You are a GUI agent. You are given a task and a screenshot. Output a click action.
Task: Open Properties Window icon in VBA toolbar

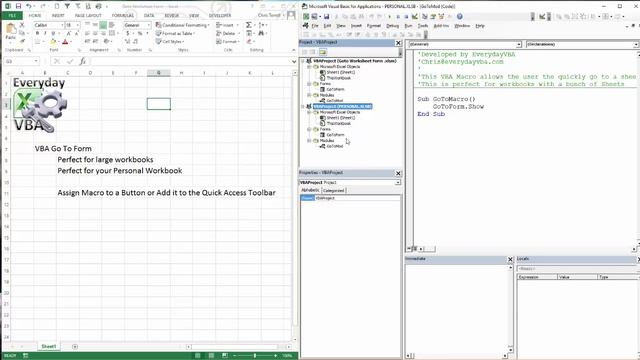click(433, 16)
